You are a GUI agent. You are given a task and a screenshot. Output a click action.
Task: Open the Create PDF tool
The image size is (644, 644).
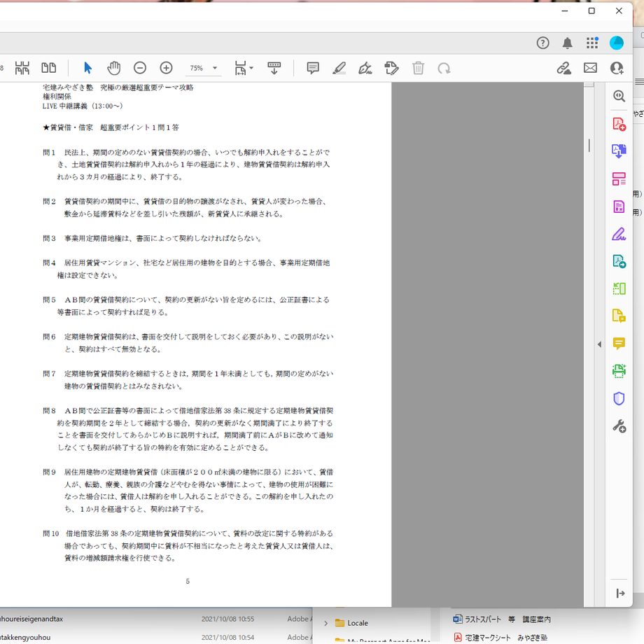[619, 124]
